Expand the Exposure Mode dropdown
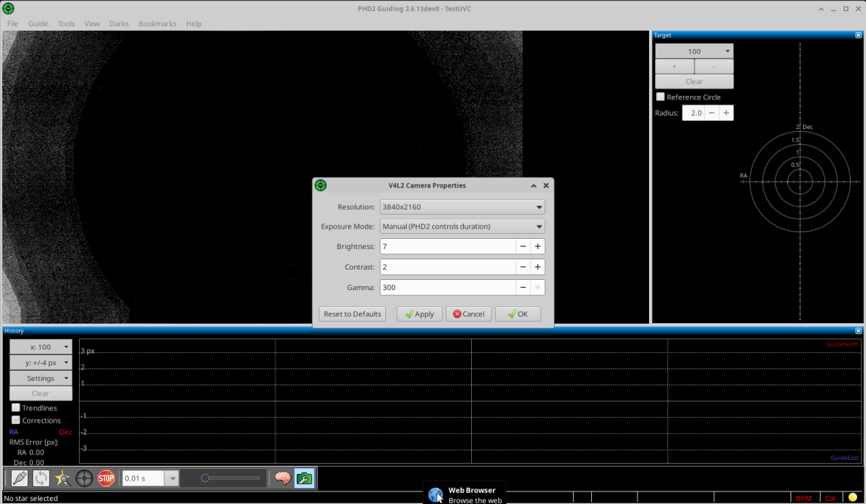The image size is (866, 504). click(x=462, y=226)
